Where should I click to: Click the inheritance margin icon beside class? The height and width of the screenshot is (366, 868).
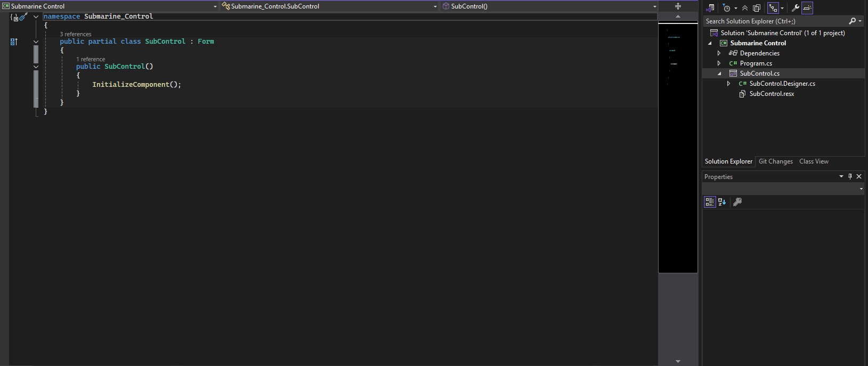click(x=14, y=42)
